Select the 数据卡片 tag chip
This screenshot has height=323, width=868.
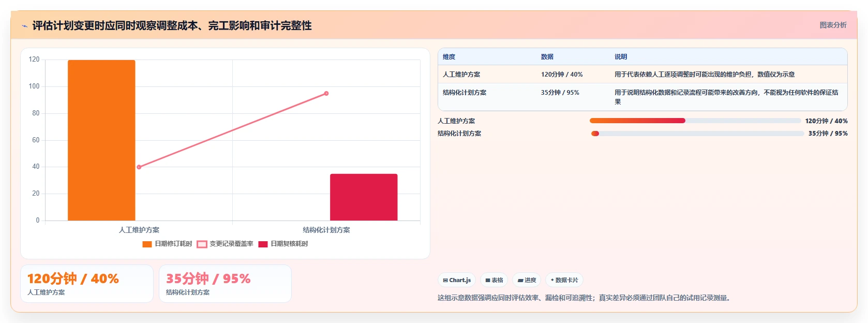click(564, 280)
